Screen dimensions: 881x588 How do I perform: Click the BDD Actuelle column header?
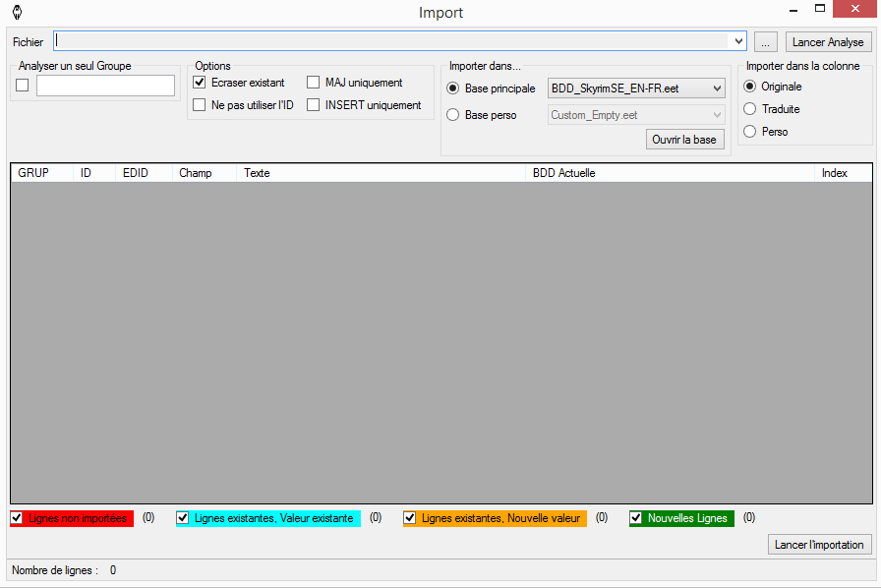(563, 173)
